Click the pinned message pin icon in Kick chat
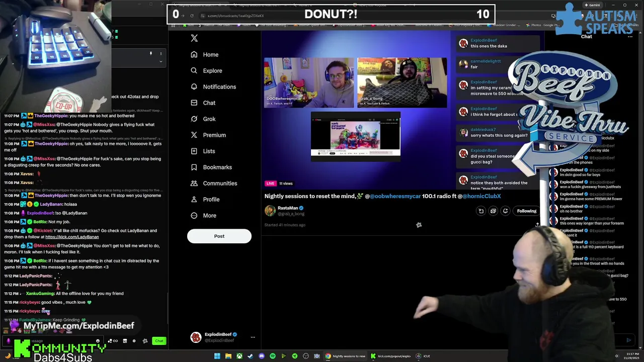Viewport: 644px width, 362px height. pyautogui.click(x=150, y=53)
